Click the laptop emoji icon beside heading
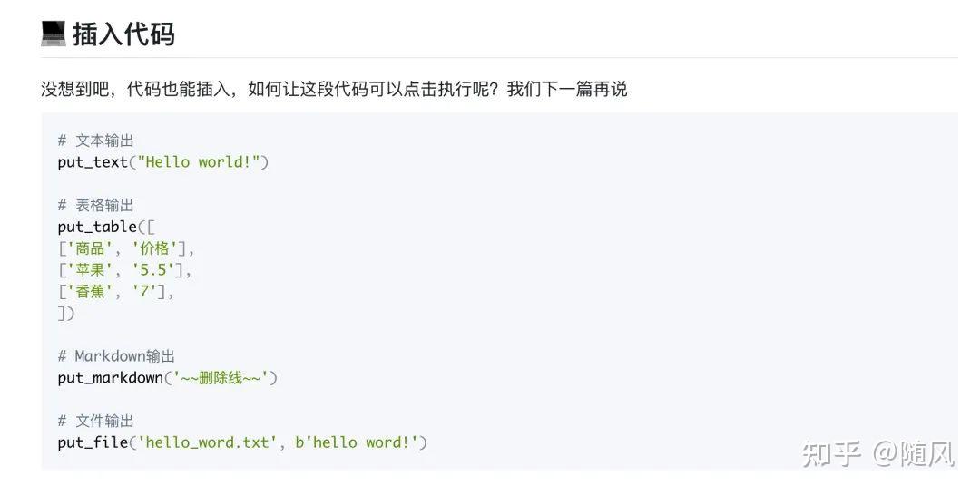980x495 pixels. pos(54,34)
